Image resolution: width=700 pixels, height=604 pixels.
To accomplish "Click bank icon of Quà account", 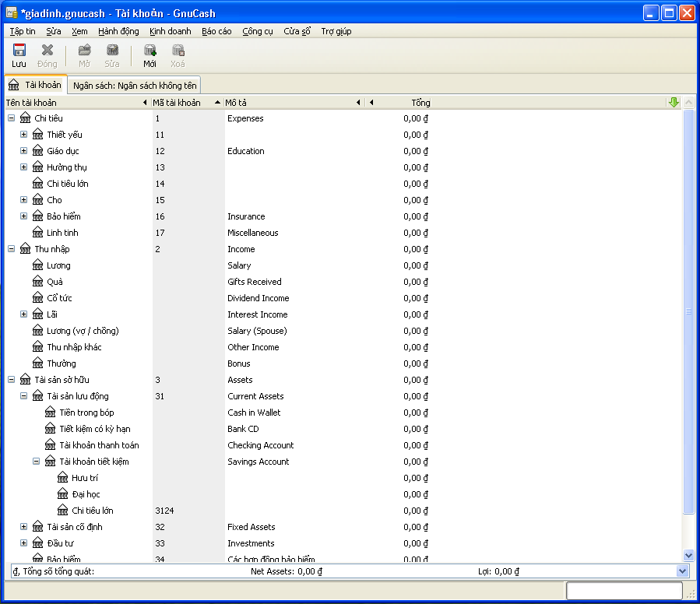I will pyautogui.click(x=38, y=282).
